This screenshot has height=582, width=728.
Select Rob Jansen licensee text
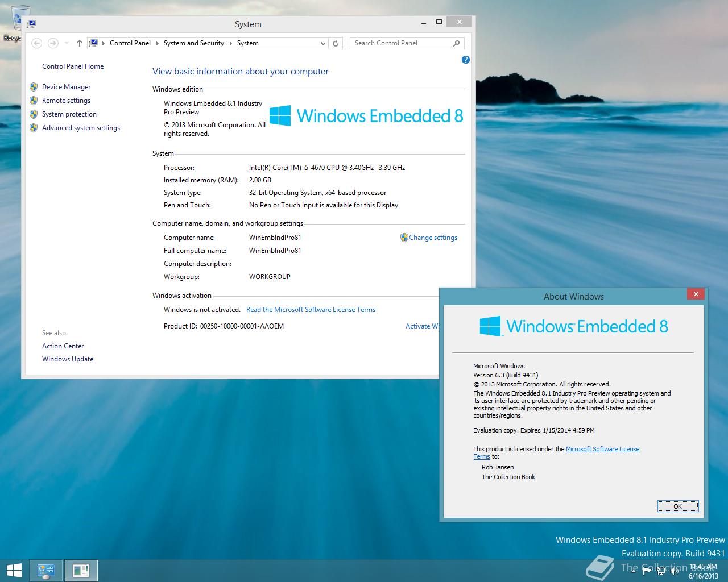(x=498, y=467)
